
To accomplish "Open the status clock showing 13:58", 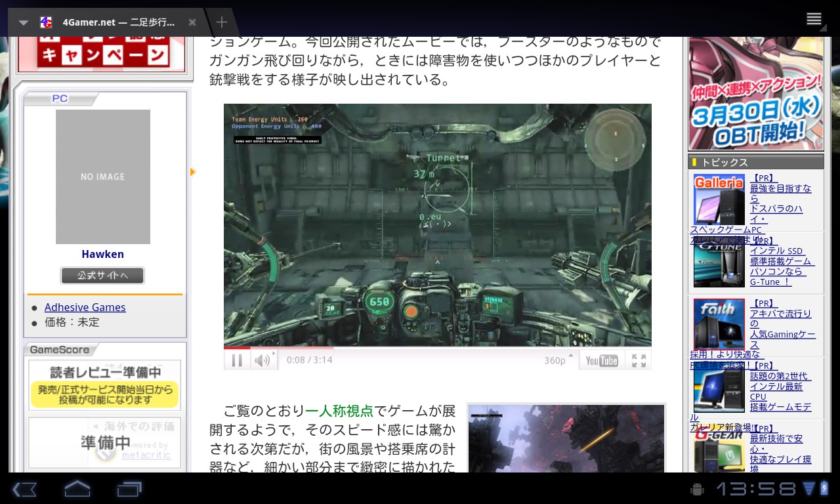I will click(756, 489).
